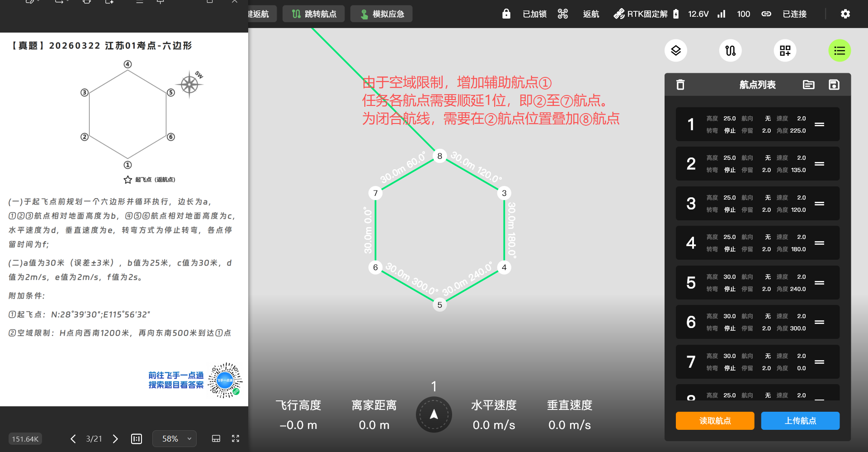Screen dimensions: 868x452
Task: Go to next page in viewer
Action: pyautogui.click(x=115, y=439)
